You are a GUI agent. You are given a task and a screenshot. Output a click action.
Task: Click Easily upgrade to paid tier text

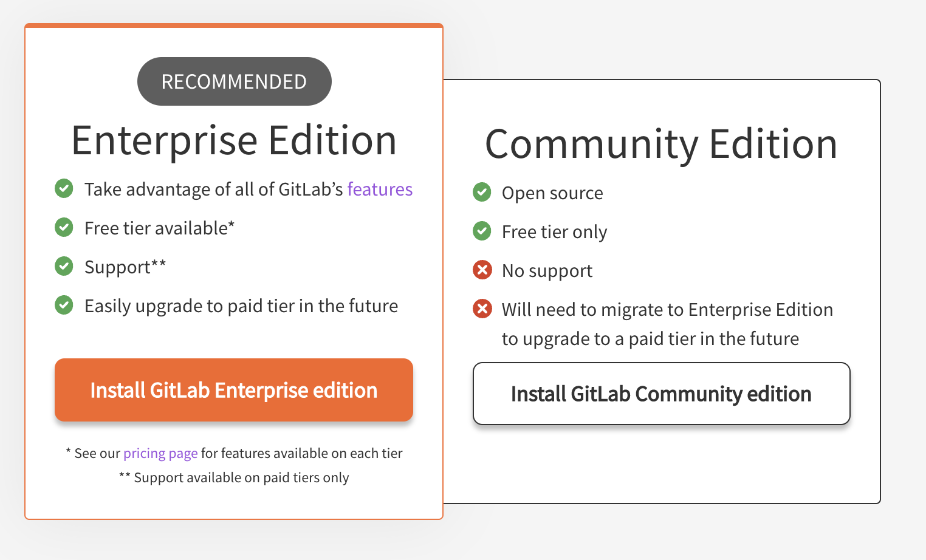[x=241, y=306]
